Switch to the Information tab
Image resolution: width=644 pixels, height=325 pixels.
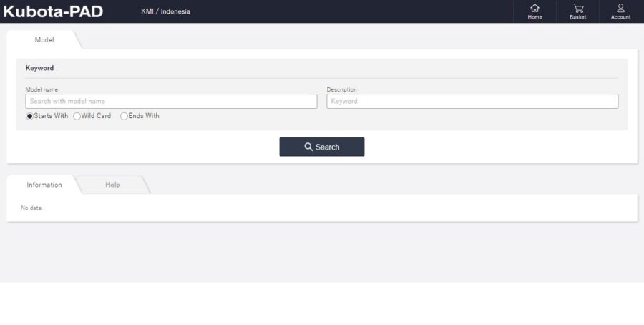pos(44,185)
